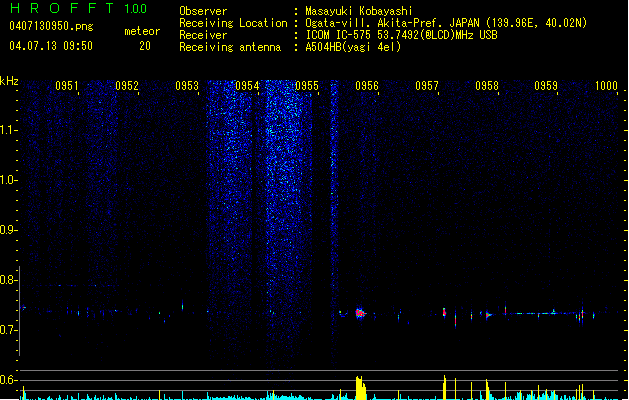The width and height of the screenshot is (629, 400).
Task: Click the 0953 time marker
Action: coord(187,86)
